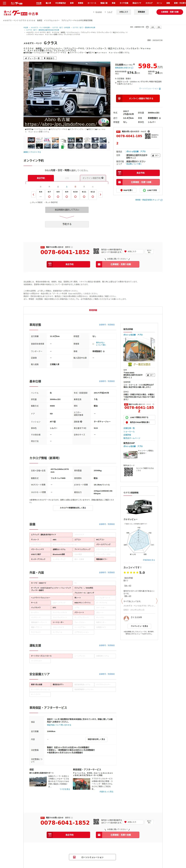Click next-week arrow in date picker
This screenshot has height=868, width=186.
(x=100, y=194)
